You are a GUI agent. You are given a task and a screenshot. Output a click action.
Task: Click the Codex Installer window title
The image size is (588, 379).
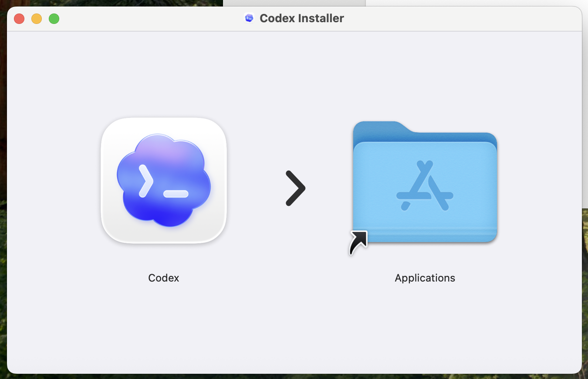302,18
